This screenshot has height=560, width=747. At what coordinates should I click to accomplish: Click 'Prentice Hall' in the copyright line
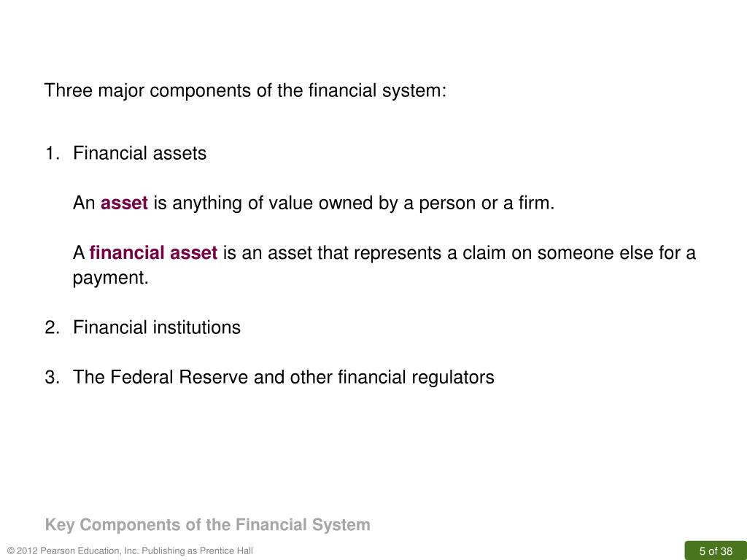click(x=226, y=551)
